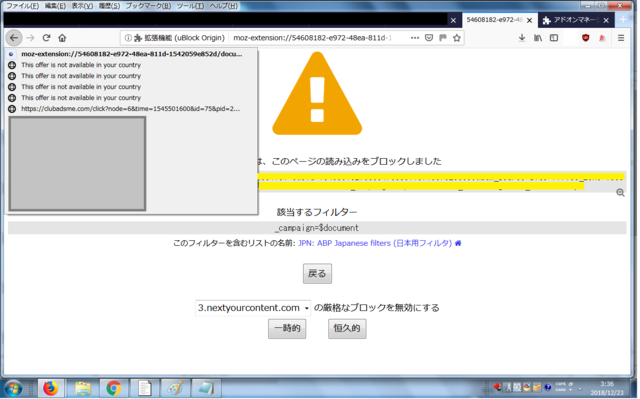The image size is (640, 399).
Task: Open a new tab with the plus button
Action: point(623,20)
